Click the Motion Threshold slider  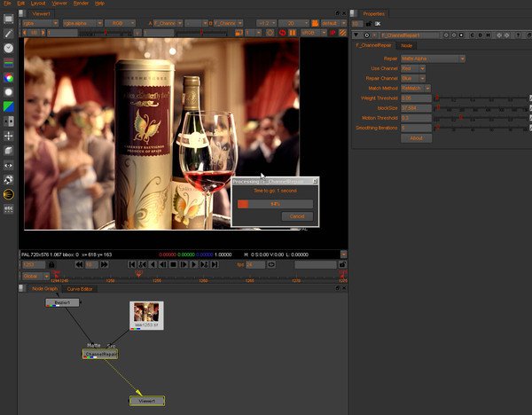[480, 118]
